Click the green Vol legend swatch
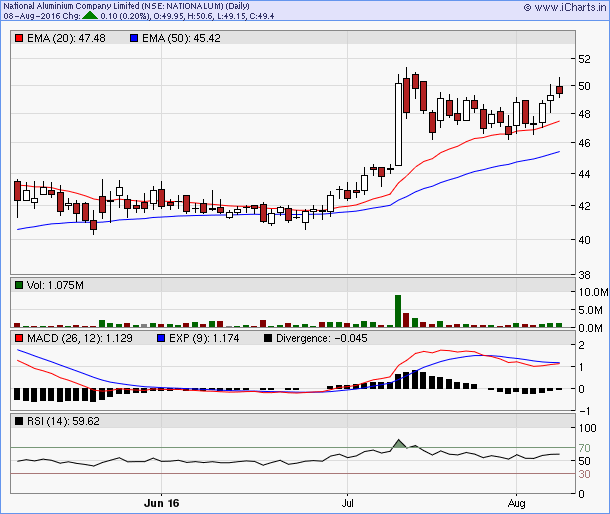This screenshot has height=514, width=610. click(x=19, y=285)
